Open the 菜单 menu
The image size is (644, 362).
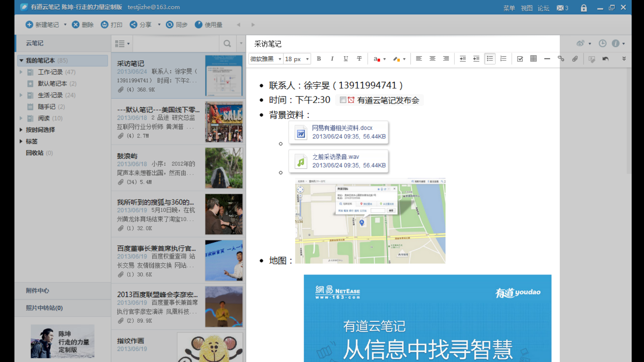(509, 8)
